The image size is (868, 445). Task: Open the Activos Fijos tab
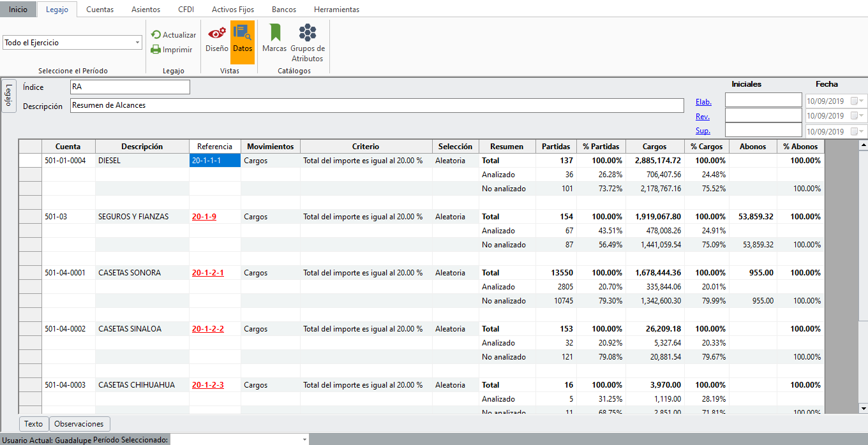[232, 10]
